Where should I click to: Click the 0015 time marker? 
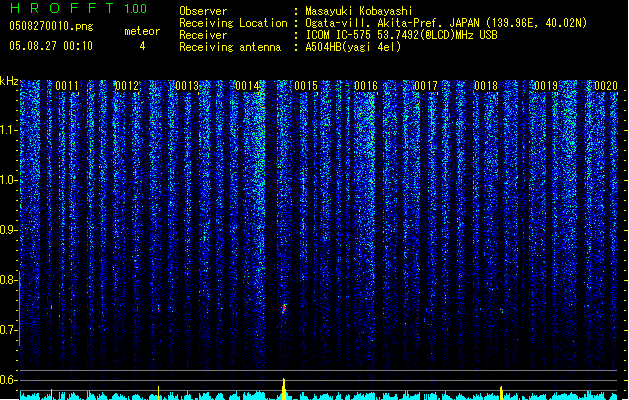306,86
